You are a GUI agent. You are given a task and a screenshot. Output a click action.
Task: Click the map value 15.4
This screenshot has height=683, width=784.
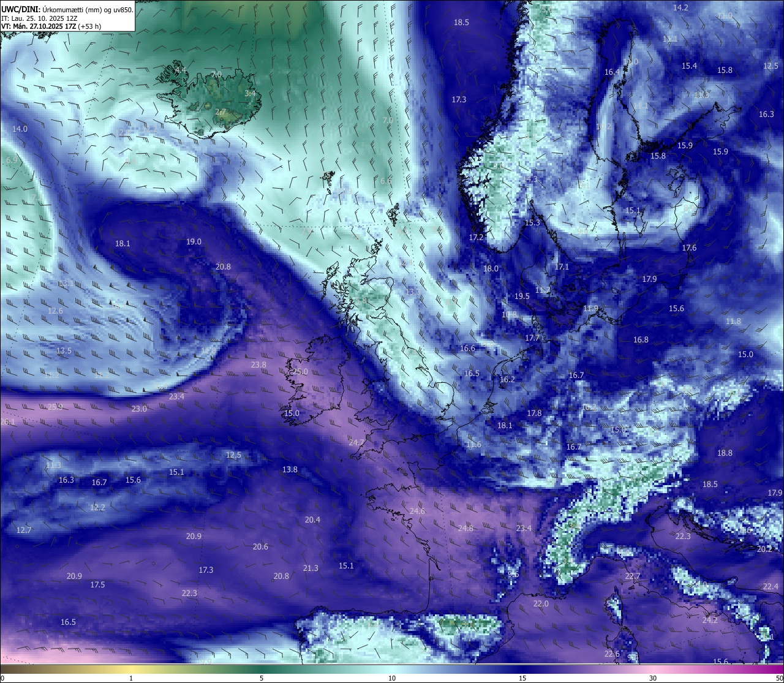[689, 66]
